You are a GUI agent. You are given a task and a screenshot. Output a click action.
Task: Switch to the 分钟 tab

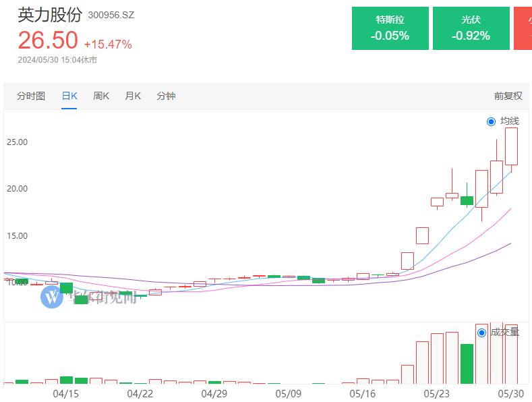(x=166, y=96)
